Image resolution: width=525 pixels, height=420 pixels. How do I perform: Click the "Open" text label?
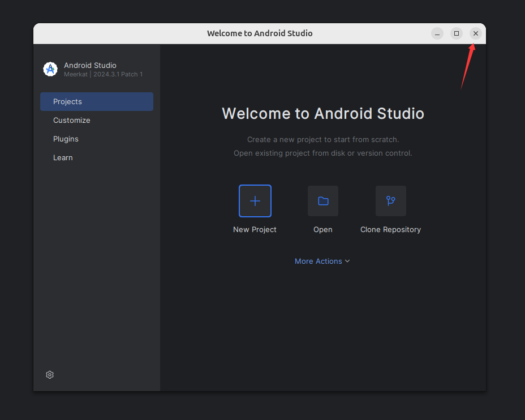click(x=323, y=230)
